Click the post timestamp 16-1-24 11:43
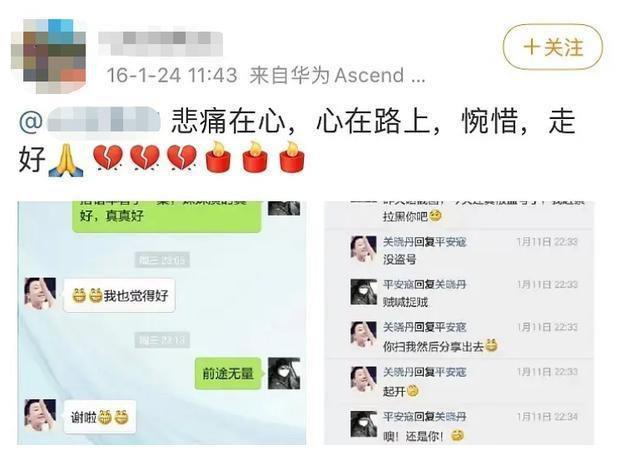This screenshot has height=455, width=640. (172, 75)
